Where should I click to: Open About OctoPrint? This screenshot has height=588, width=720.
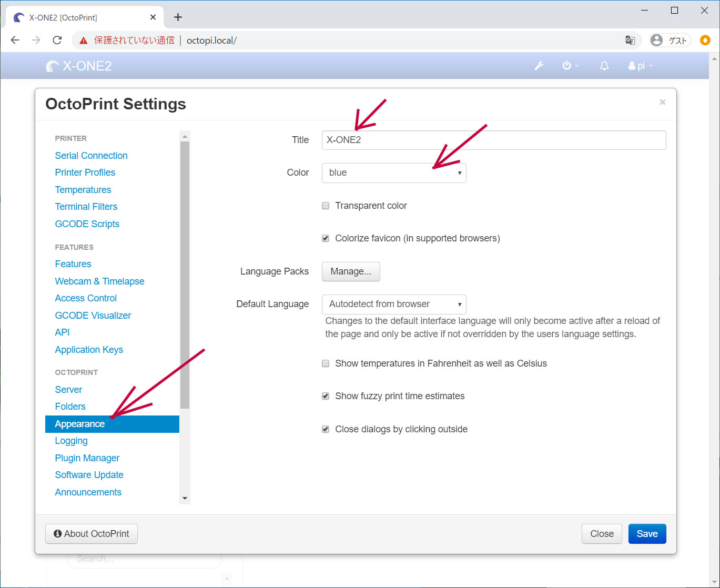(92, 534)
